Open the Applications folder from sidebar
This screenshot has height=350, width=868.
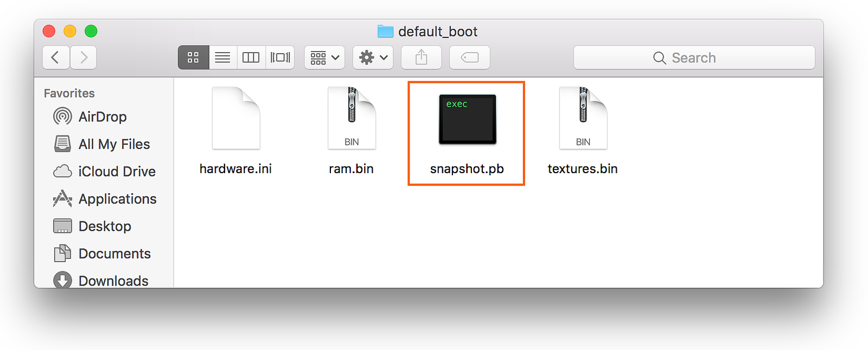point(117,199)
